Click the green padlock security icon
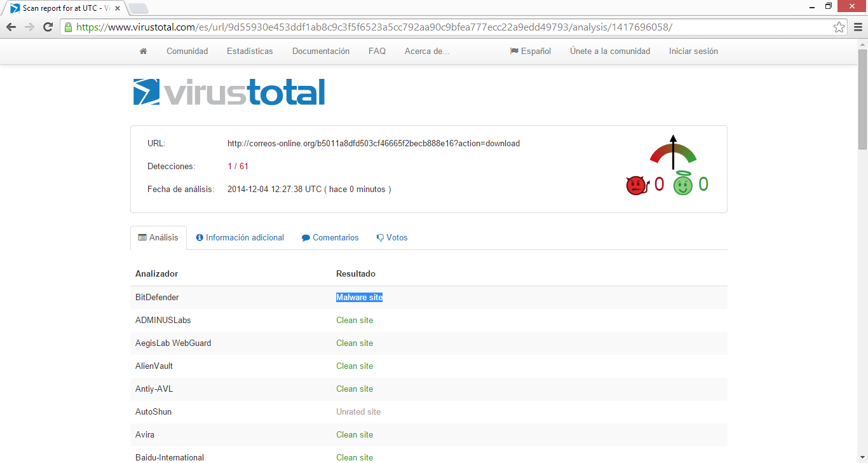 click(x=68, y=27)
